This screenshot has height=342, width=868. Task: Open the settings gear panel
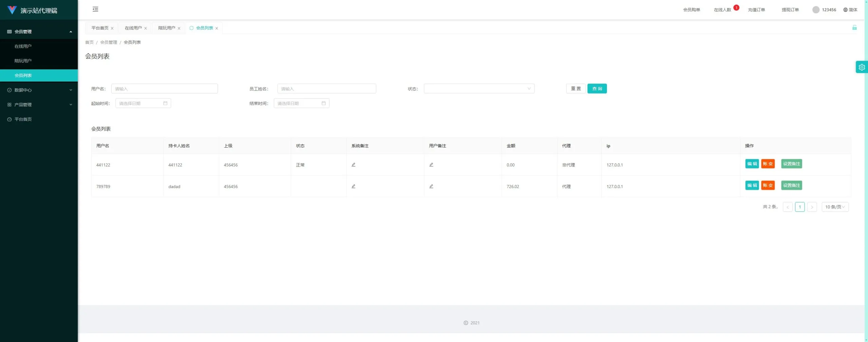862,67
